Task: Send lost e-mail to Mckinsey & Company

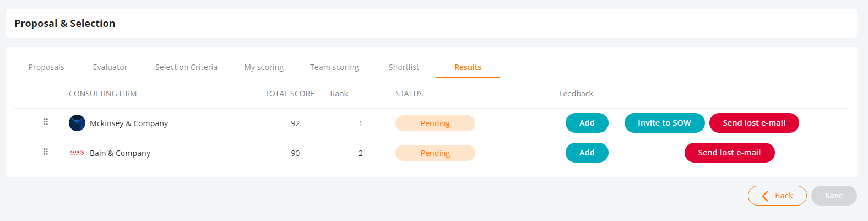Action: (754, 123)
